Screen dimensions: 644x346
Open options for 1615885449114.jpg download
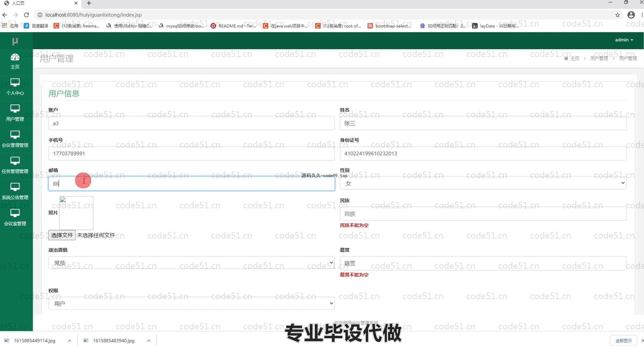(70, 341)
